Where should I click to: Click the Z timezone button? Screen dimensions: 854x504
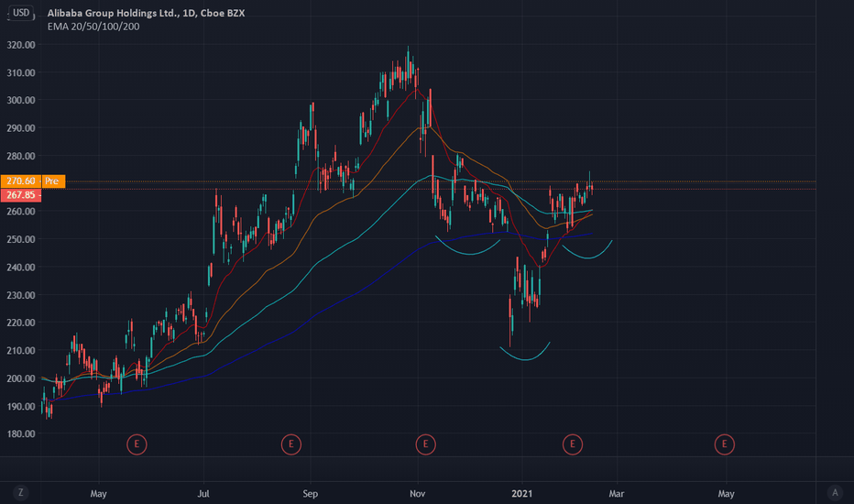point(21,493)
